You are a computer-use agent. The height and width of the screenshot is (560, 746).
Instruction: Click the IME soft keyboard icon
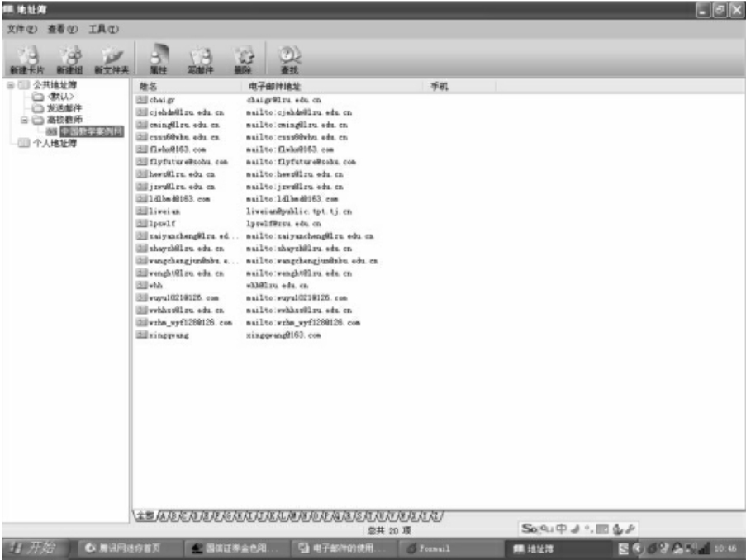tap(602, 529)
